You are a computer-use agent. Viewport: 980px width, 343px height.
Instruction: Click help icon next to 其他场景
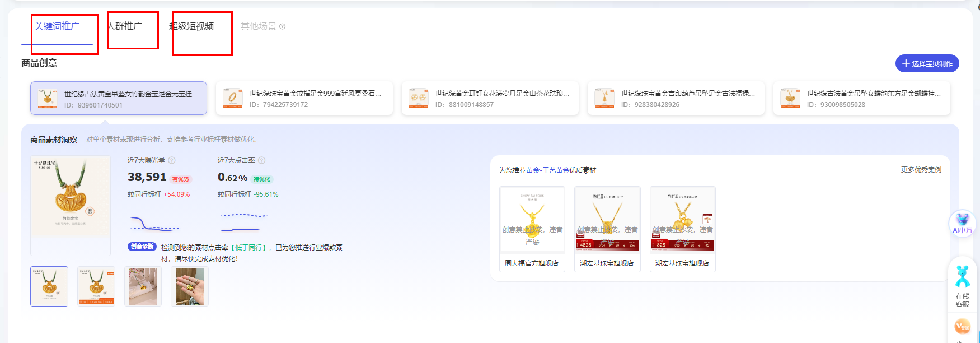[x=283, y=26]
